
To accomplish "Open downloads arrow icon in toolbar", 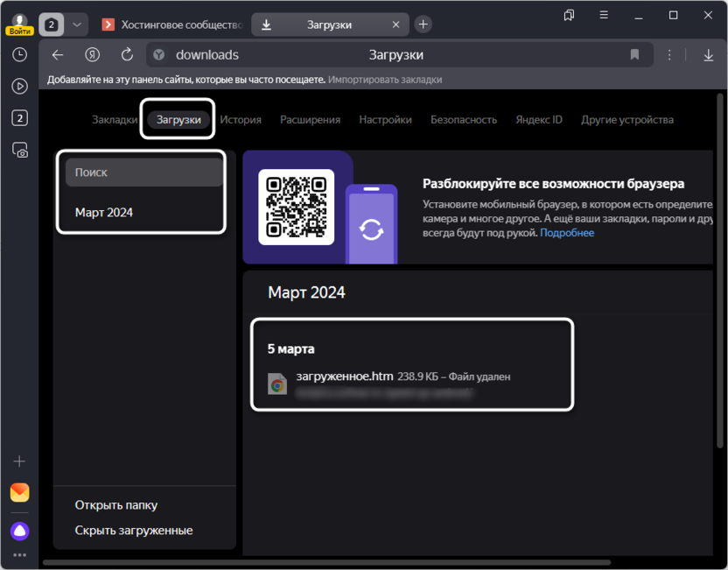I will (x=709, y=54).
